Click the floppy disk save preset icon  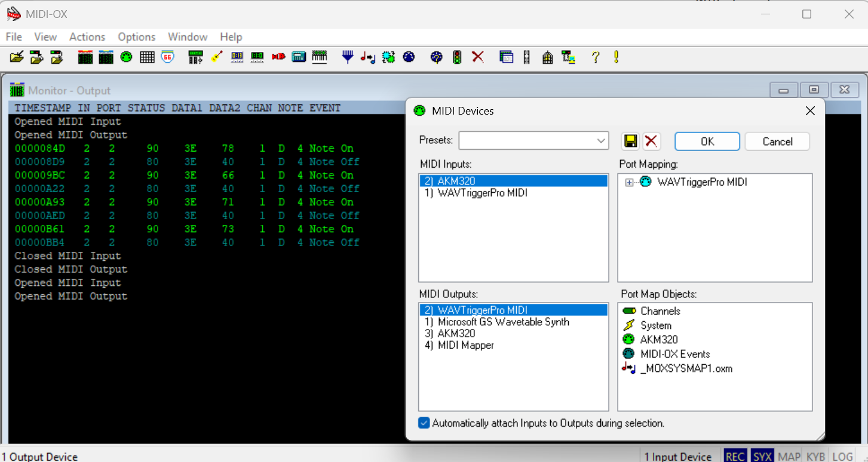[631, 141]
